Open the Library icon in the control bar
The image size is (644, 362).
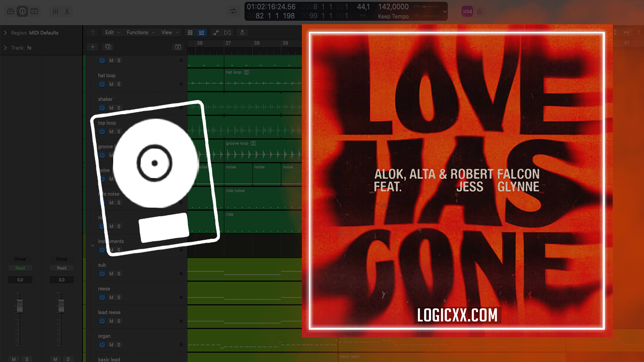click(11, 11)
